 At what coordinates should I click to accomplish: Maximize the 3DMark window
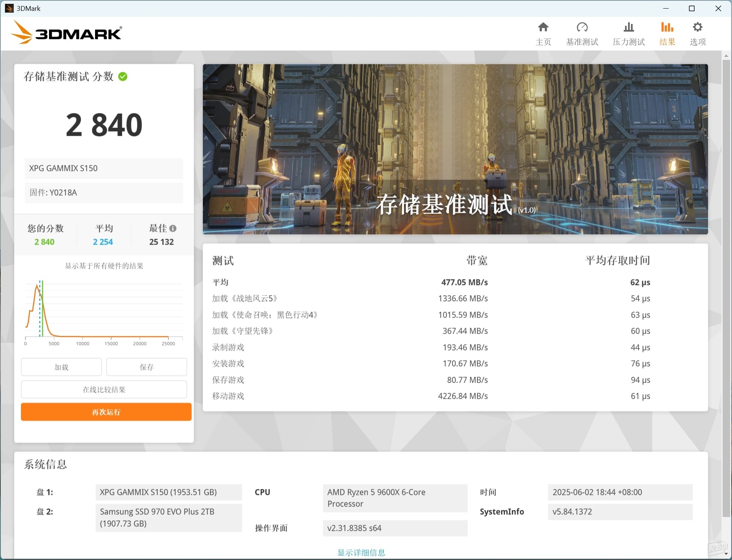692,8
